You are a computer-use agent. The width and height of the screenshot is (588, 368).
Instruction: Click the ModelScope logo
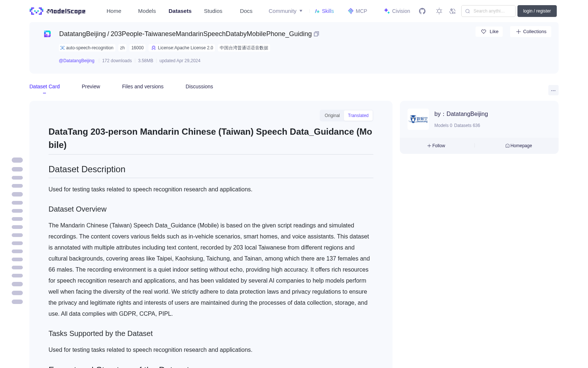58,11
